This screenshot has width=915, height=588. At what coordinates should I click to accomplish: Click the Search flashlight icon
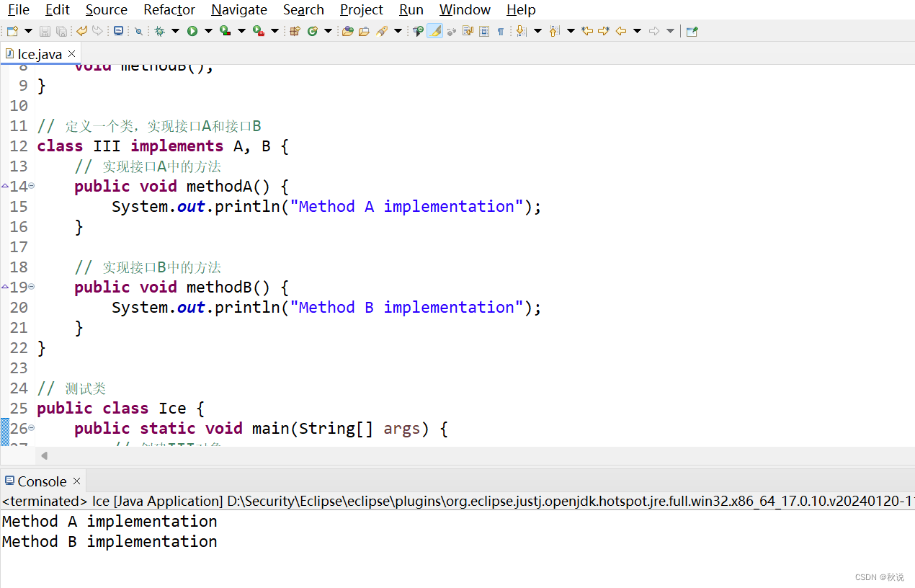382,31
